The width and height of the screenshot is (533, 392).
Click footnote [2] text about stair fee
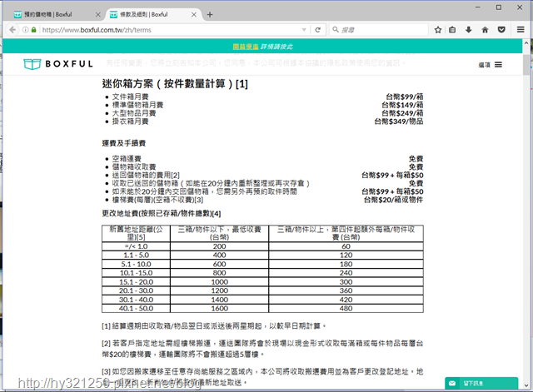click(x=262, y=349)
